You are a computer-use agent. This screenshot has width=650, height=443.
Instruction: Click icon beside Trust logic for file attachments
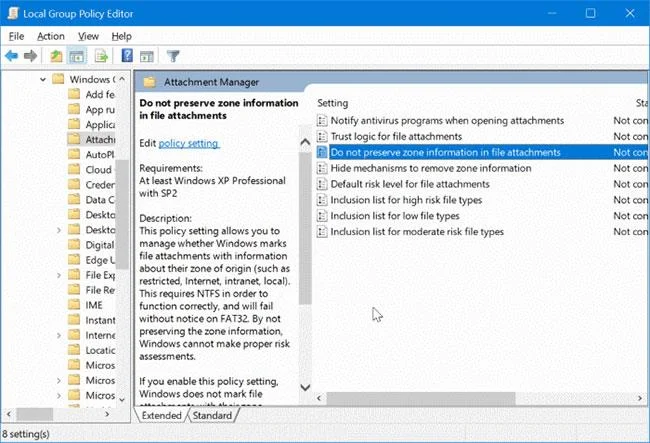click(322, 136)
